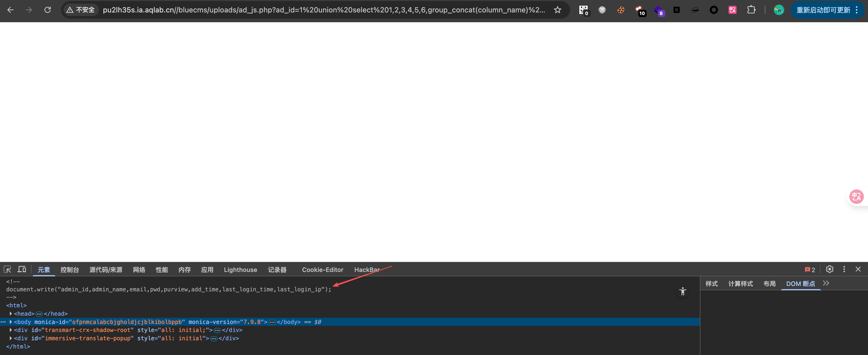Open DevTools settings gear

coord(829,269)
